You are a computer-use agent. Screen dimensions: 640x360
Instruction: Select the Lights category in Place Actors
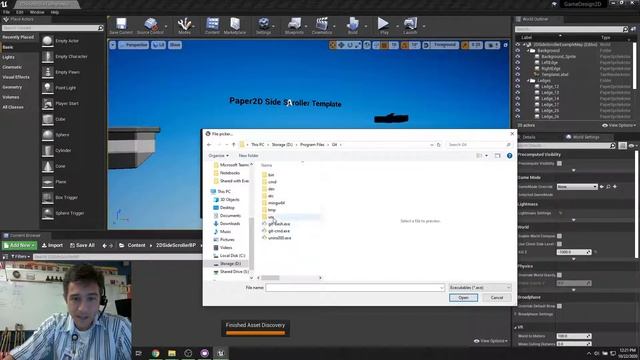point(8,57)
